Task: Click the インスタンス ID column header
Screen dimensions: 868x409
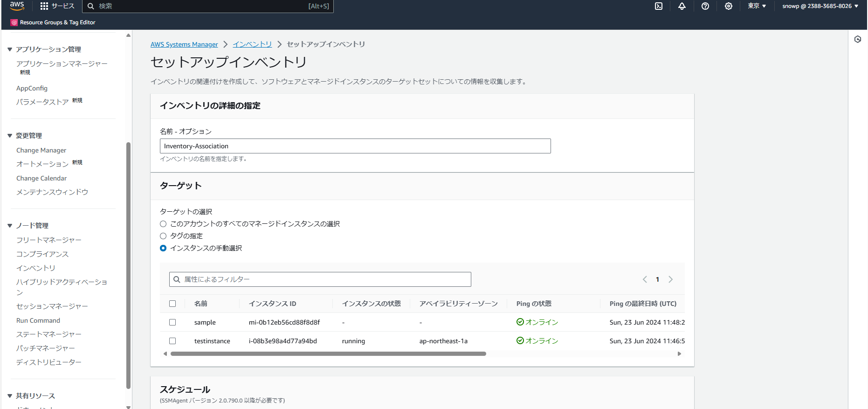Action: tap(273, 304)
